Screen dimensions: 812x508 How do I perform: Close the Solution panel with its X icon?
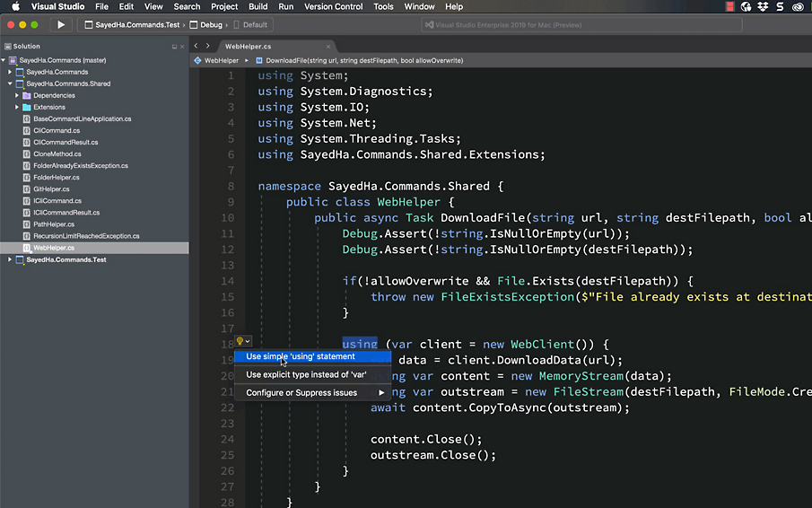click(x=183, y=47)
